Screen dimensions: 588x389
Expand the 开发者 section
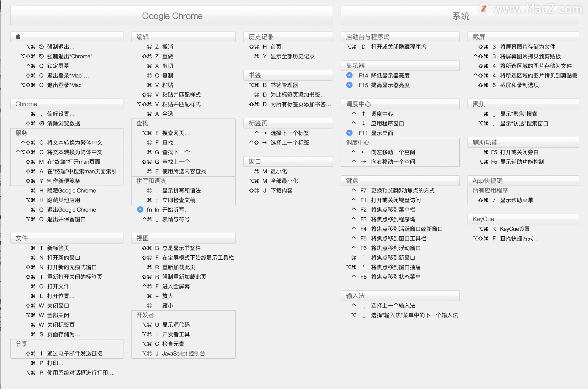click(x=145, y=315)
